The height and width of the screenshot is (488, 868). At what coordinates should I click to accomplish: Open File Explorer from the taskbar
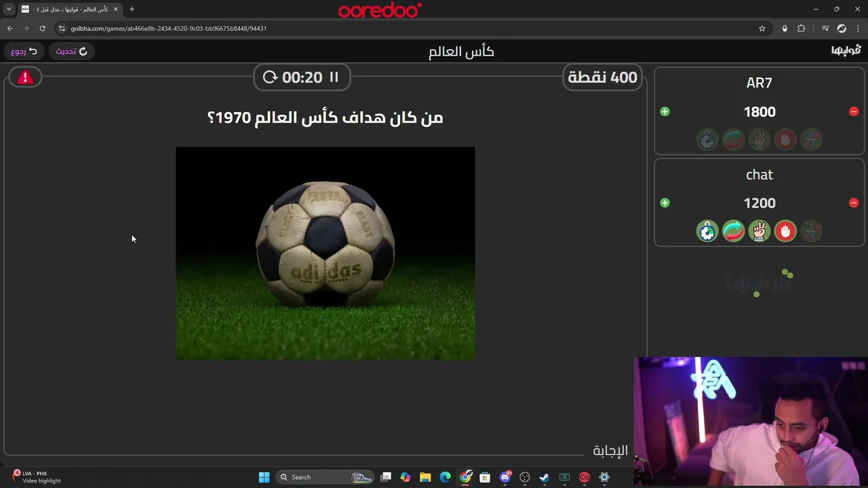(x=425, y=477)
